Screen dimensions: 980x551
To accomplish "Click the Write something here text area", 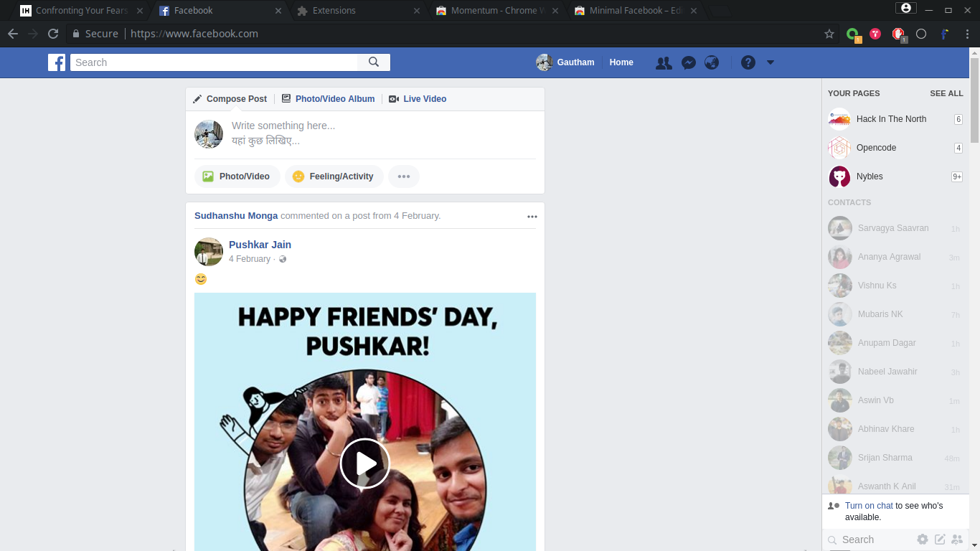I will [x=382, y=133].
